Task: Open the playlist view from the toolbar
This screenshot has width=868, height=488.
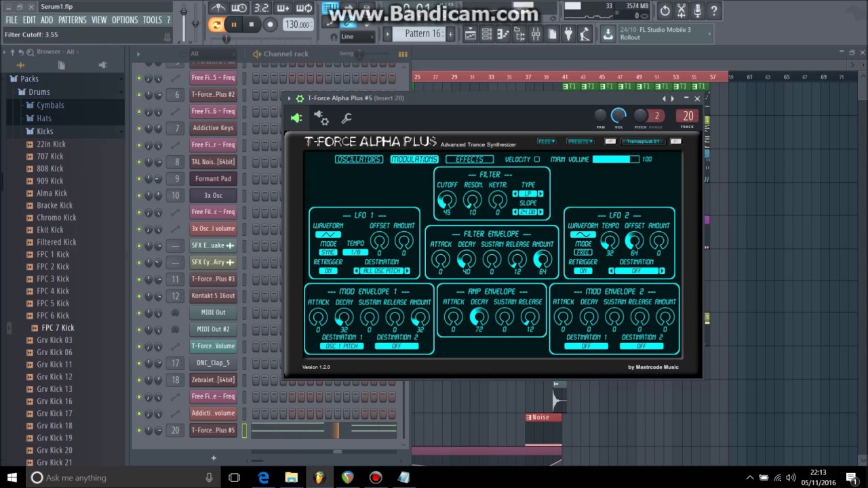Action: (470, 33)
